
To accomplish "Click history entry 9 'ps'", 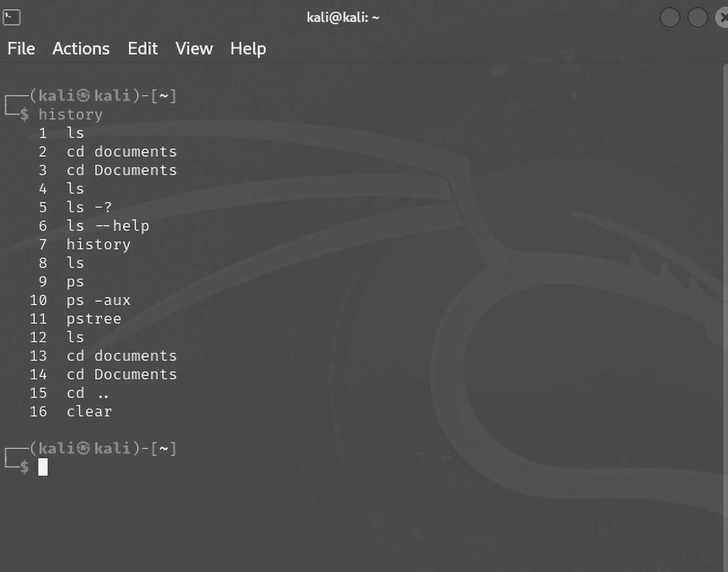I will pyautogui.click(x=75, y=282).
